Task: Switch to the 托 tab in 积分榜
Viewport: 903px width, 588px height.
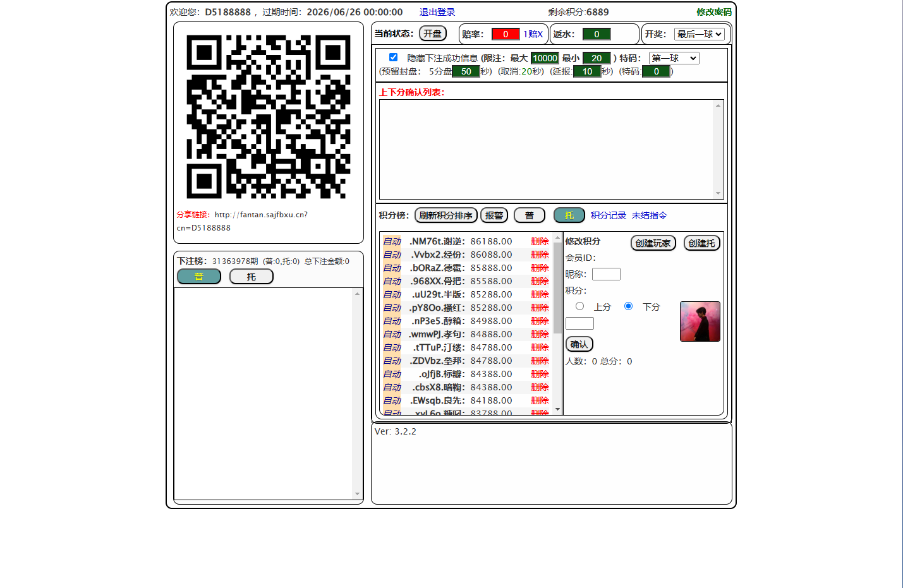Action: 569,215
